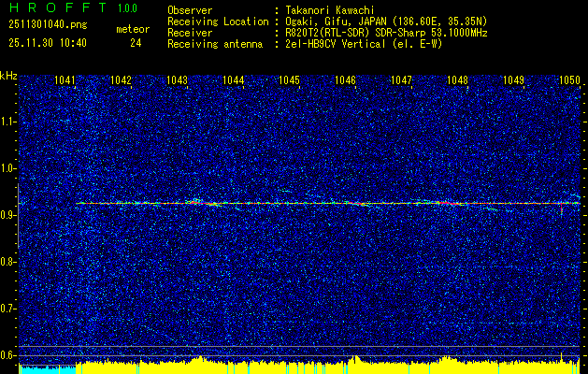Click time marker 1049
Image resolution: width=588 pixels, height=374 pixels.
514,79
